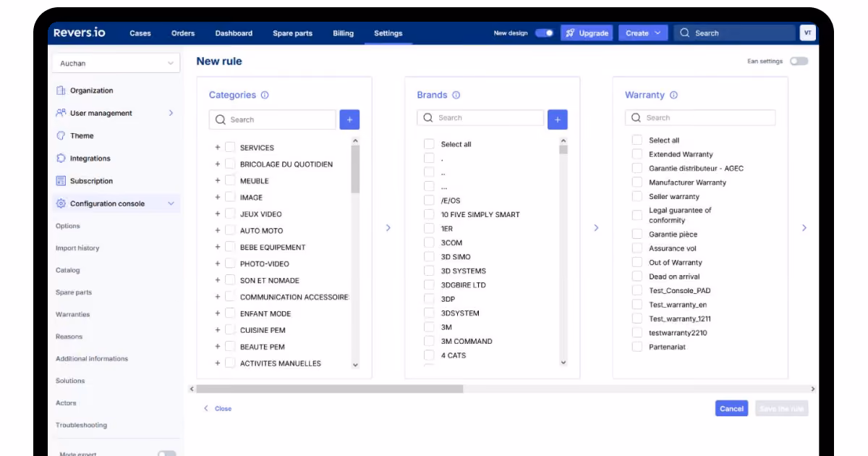
Task: Click the Configuration console gear icon
Action: (x=61, y=203)
